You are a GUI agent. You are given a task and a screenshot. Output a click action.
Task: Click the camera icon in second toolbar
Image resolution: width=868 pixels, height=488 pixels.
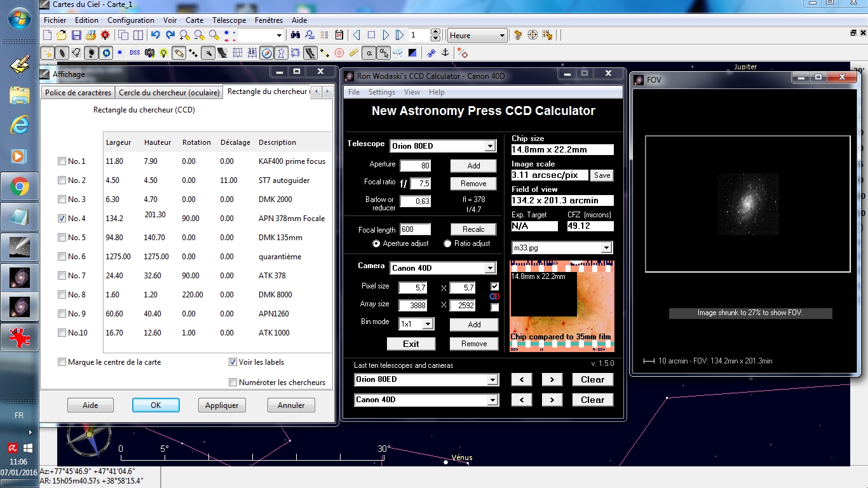coord(150,53)
